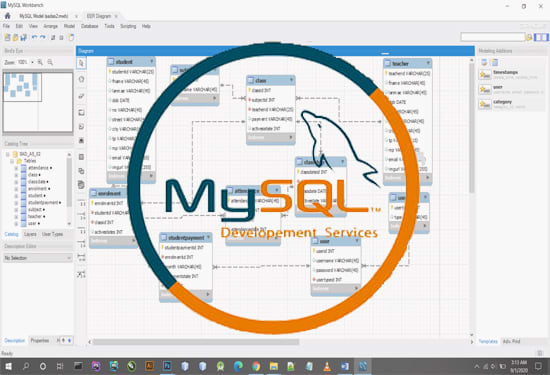550x375 pixels.
Task: Select the text note tool
Action: (x=81, y=126)
